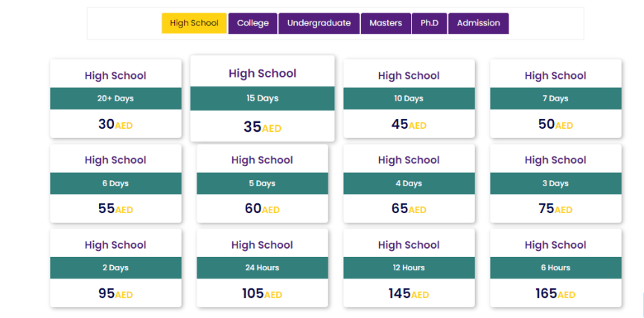Pick the 12 Hours 145 AED card
This screenshot has height=318, width=644.
(409, 268)
